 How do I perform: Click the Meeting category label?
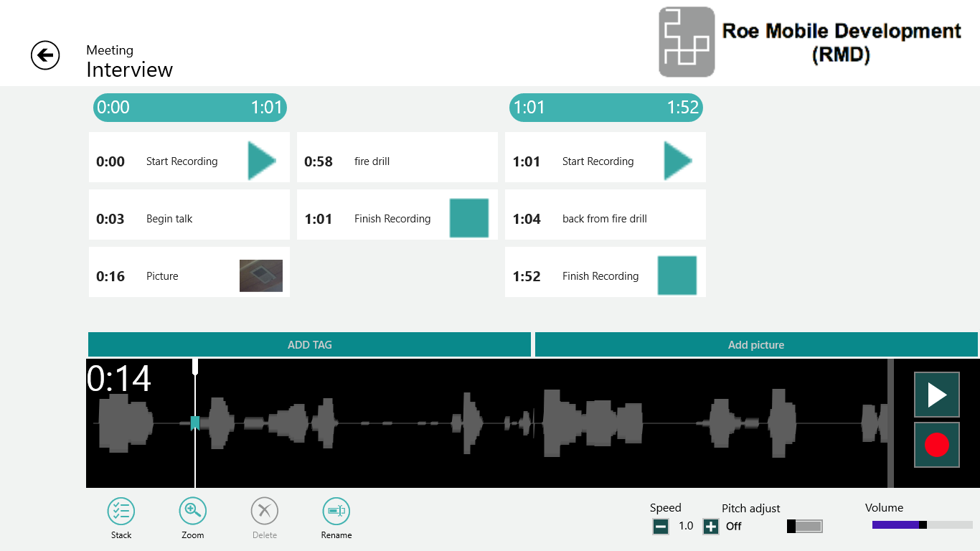110,50
